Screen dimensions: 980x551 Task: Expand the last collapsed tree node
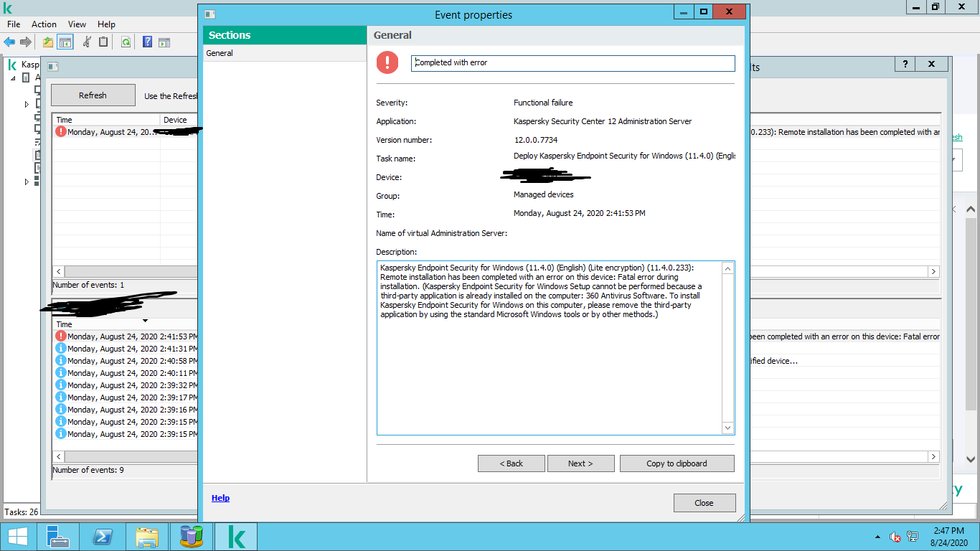(27, 182)
